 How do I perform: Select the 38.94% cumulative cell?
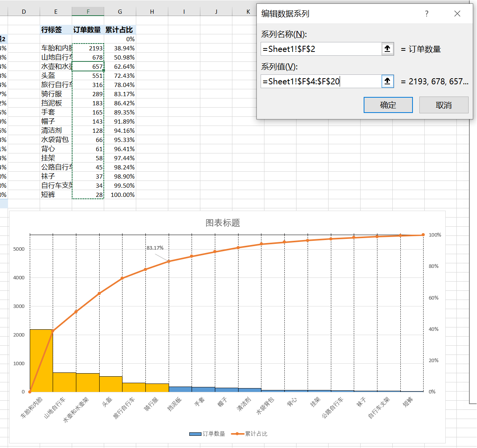tap(120, 48)
